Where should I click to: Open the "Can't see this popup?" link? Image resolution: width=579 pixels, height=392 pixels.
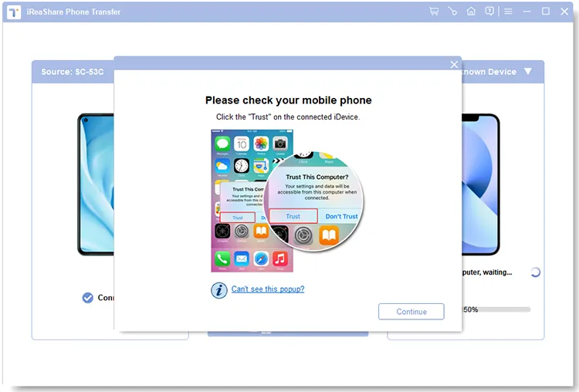268,289
